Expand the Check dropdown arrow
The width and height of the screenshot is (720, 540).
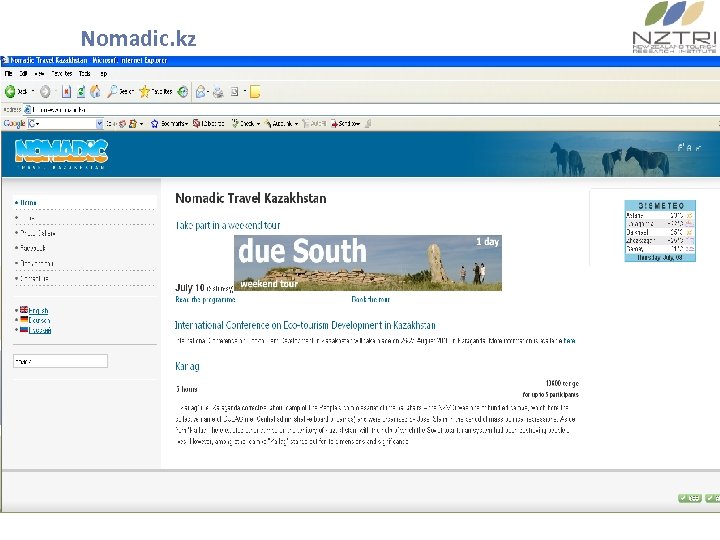(258, 124)
